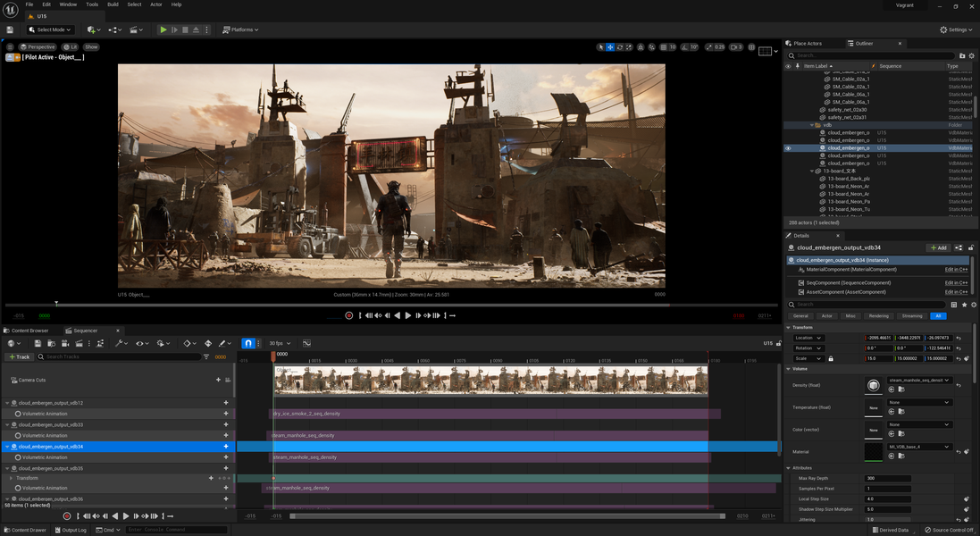Browse to Material asset in Content Browser
The width and height of the screenshot is (980, 536).
pyautogui.click(x=901, y=456)
